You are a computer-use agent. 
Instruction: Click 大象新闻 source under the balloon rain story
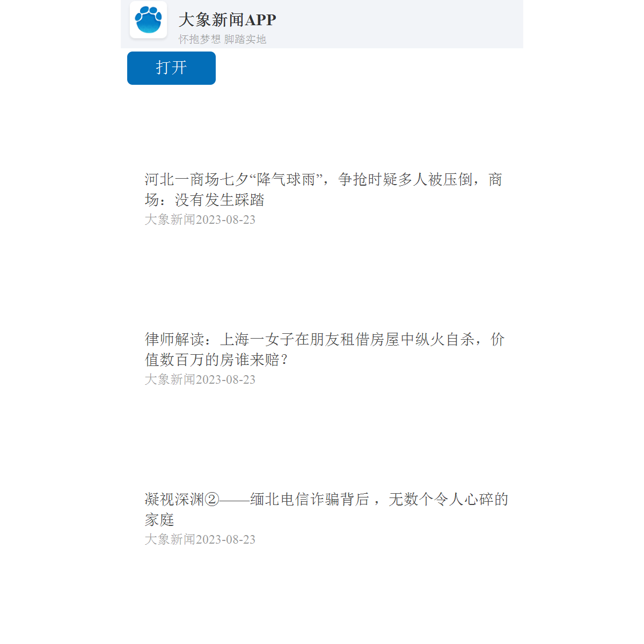click(x=170, y=219)
